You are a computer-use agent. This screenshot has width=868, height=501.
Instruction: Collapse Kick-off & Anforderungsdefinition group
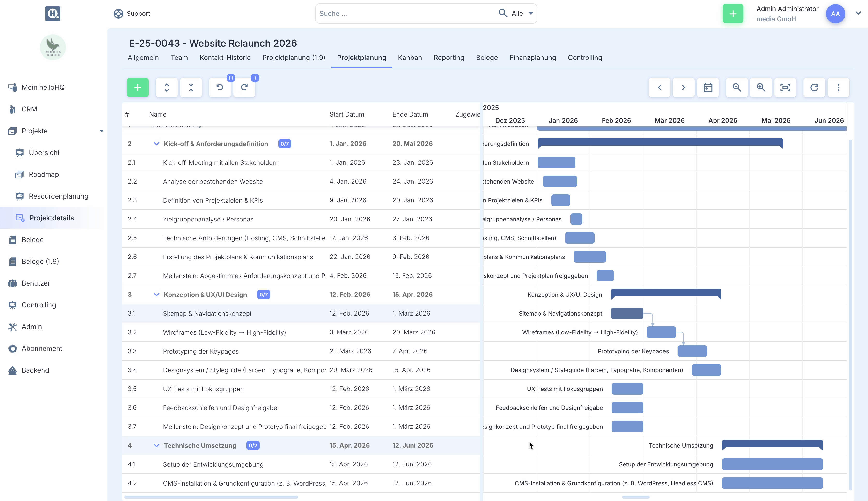pos(156,143)
